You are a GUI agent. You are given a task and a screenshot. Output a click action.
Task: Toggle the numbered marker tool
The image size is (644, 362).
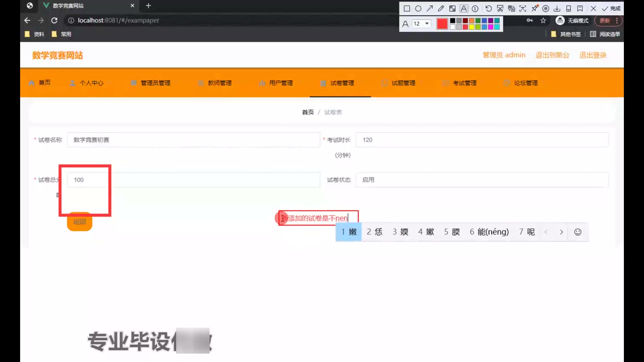point(475,8)
